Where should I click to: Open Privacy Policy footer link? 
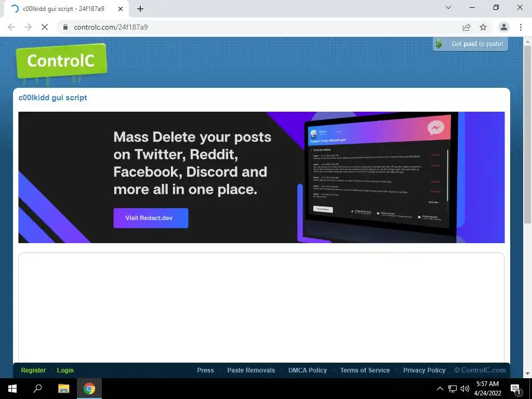[424, 370]
